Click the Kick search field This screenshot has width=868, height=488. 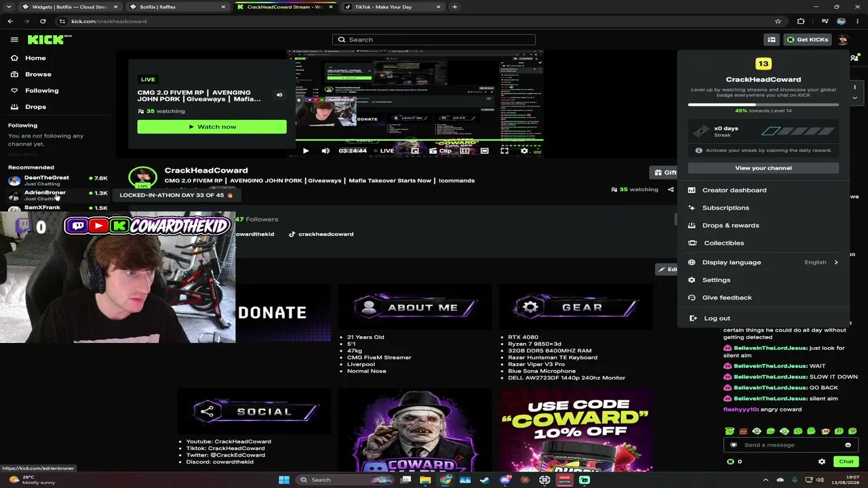click(434, 39)
